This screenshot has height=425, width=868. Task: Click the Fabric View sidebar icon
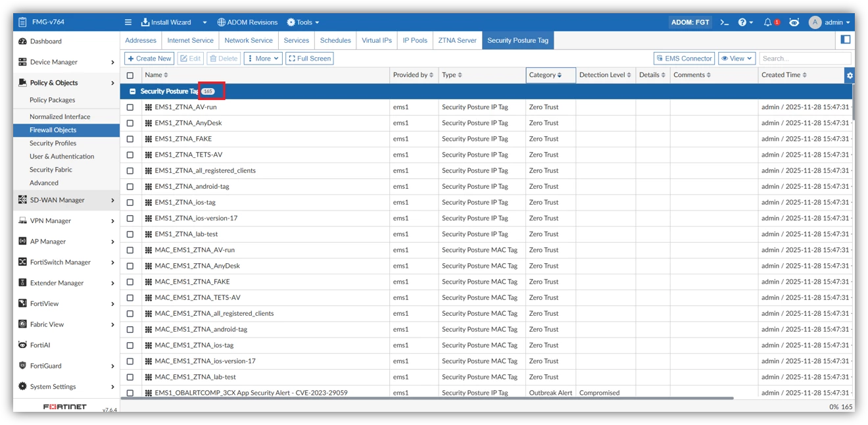coord(22,324)
